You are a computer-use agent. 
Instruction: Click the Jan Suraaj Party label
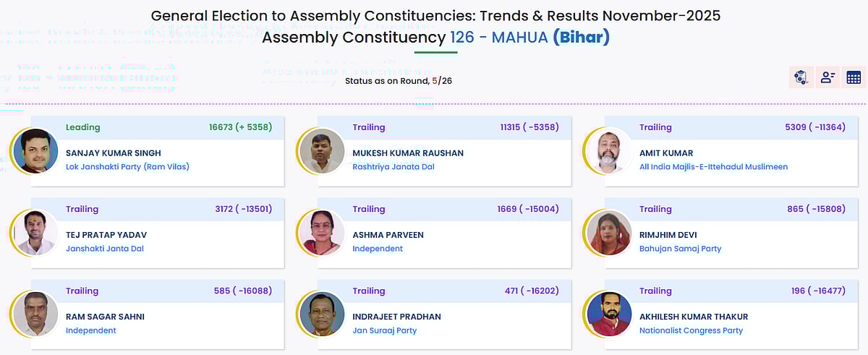tap(384, 330)
